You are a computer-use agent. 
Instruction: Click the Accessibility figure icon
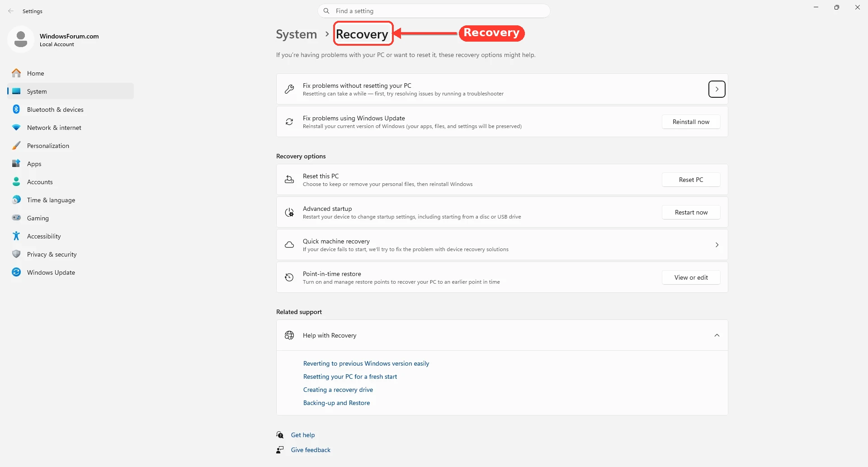click(16, 236)
